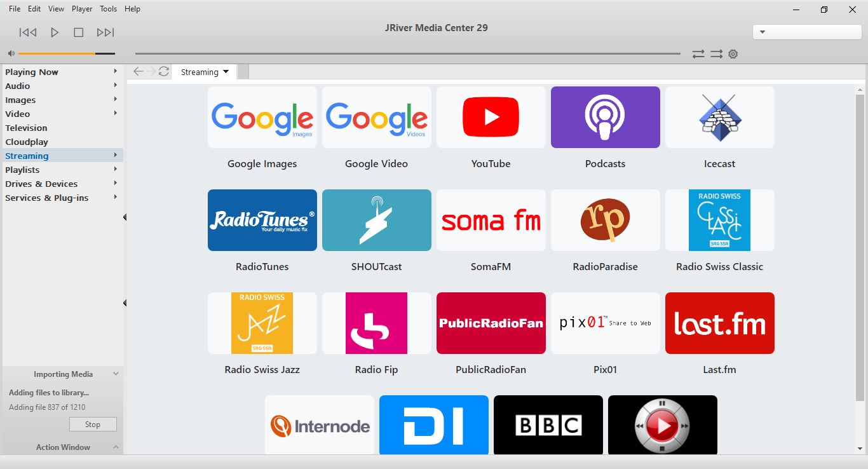Open the File menu
868x469 pixels.
pos(15,9)
